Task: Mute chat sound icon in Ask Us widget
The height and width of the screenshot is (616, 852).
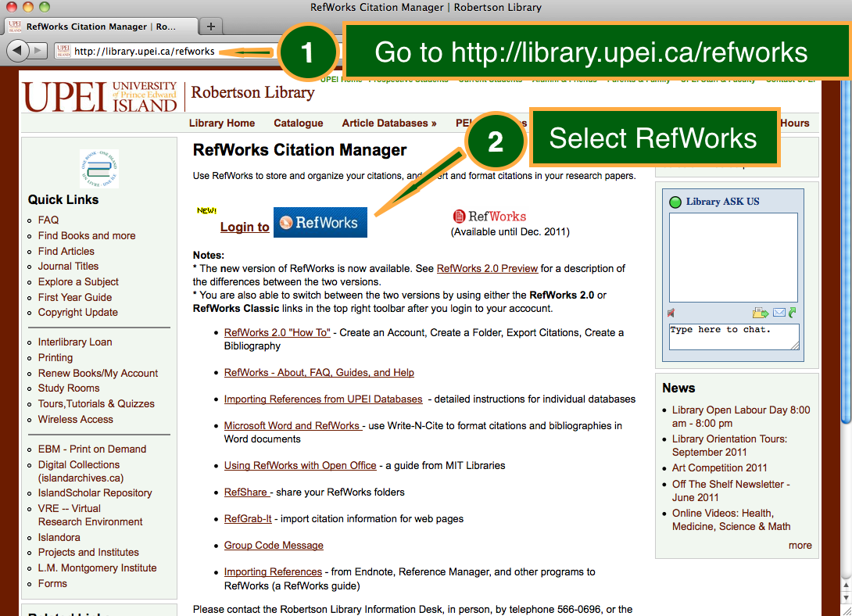Action: (x=671, y=313)
